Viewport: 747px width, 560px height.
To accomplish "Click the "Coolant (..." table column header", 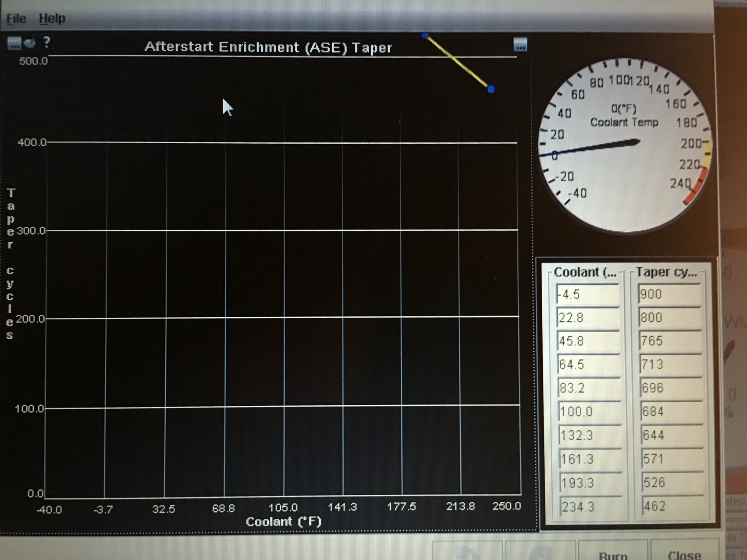I will pos(585,272).
